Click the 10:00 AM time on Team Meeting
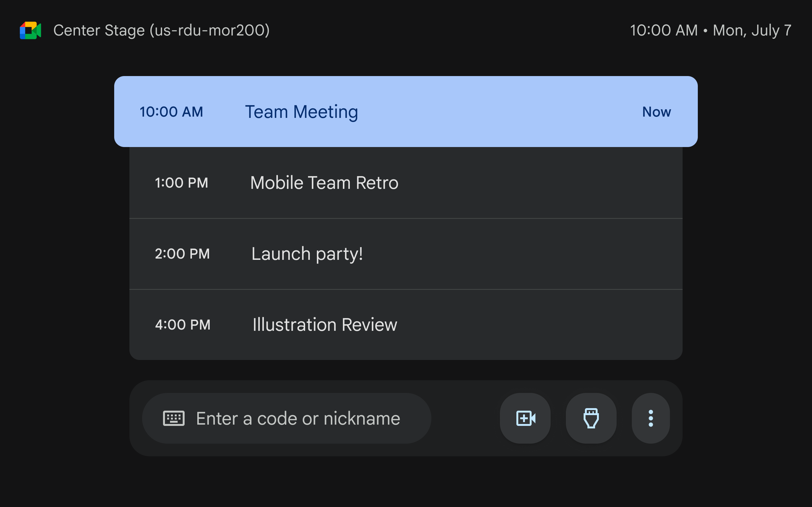 click(x=172, y=112)
